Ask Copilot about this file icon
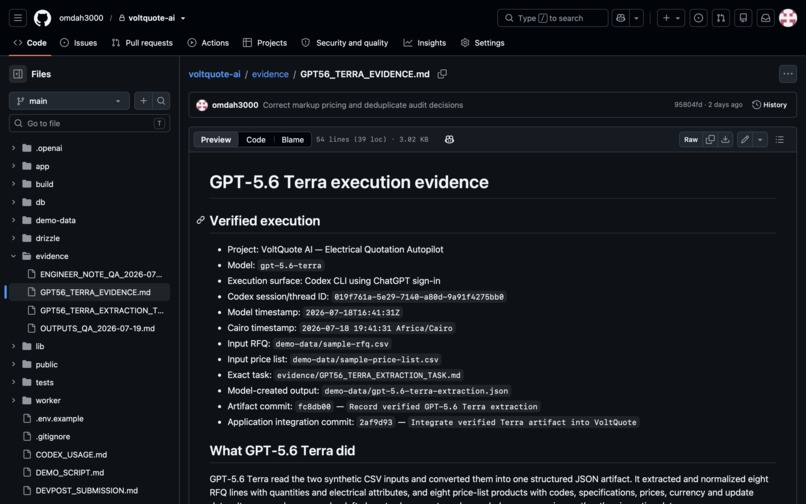 [449, 140]
